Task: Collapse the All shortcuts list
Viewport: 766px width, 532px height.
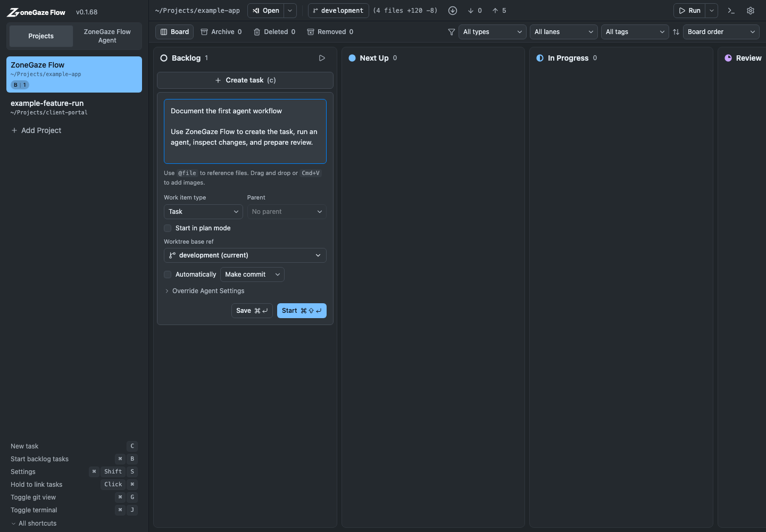Action: coord(34,523)
